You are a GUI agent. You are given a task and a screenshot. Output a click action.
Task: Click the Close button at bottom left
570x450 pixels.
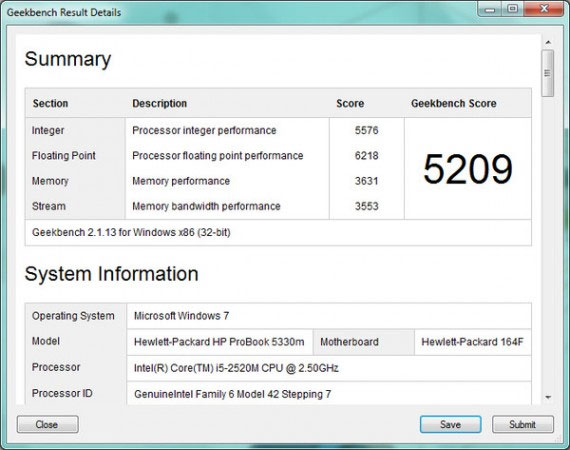[47, 424]
